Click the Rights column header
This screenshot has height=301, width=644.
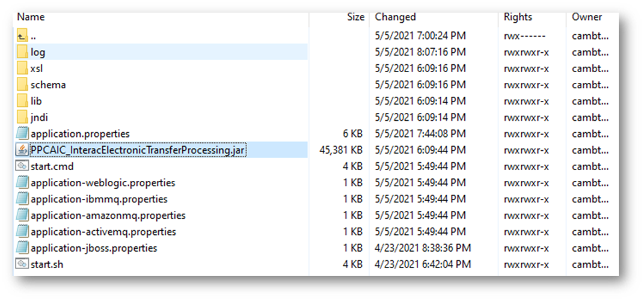click(518, 17)
